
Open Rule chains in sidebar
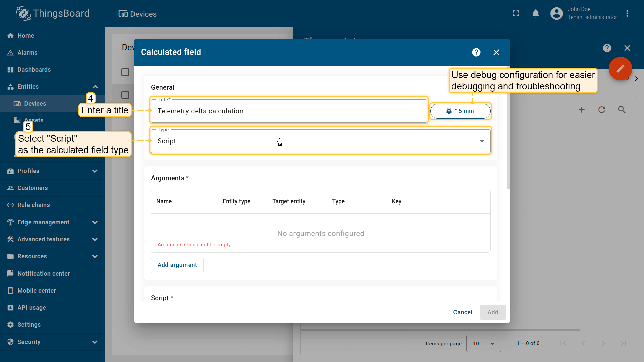tap(34, 205)
